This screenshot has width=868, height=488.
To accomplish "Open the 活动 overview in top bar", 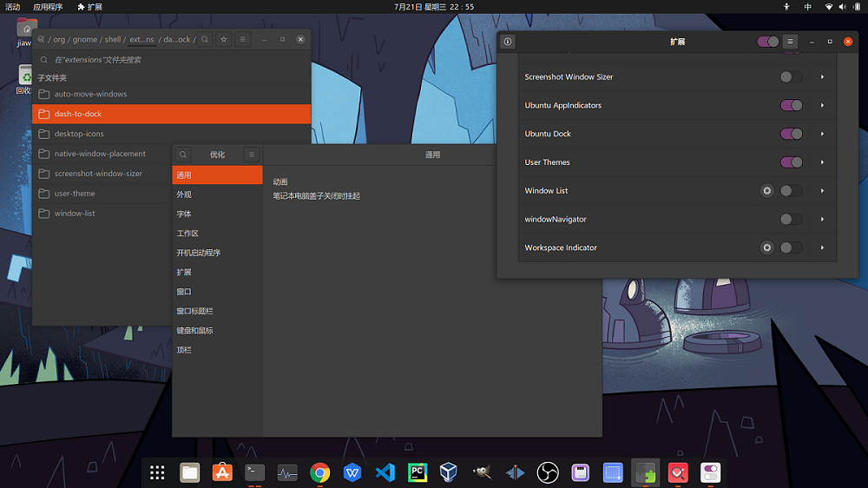I will point(13,7).
